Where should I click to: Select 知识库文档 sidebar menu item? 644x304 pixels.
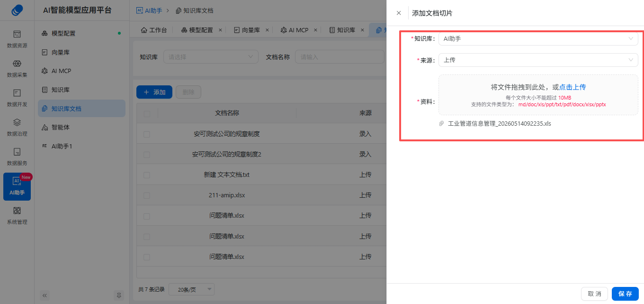tap(81, 109)
